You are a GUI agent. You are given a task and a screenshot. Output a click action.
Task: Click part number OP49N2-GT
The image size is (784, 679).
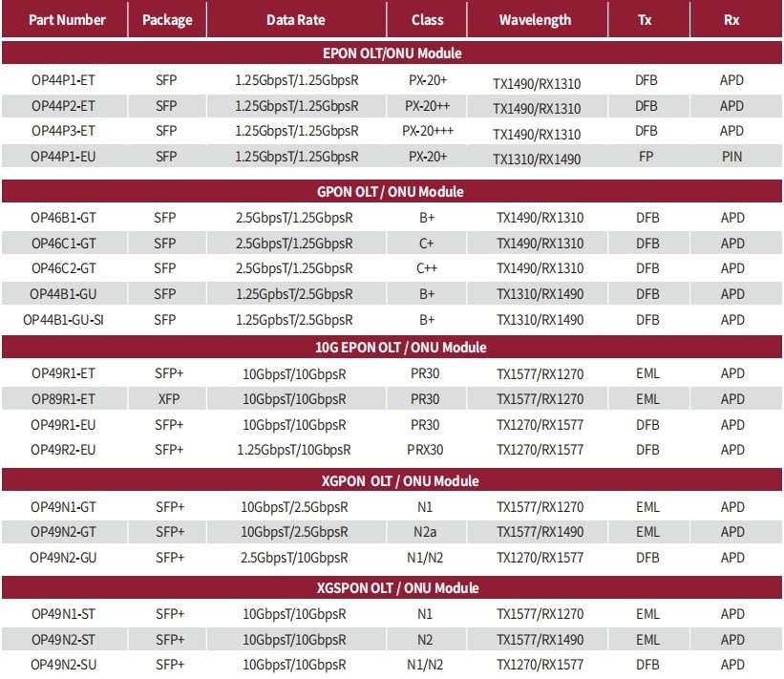click(x=63, y=532)
